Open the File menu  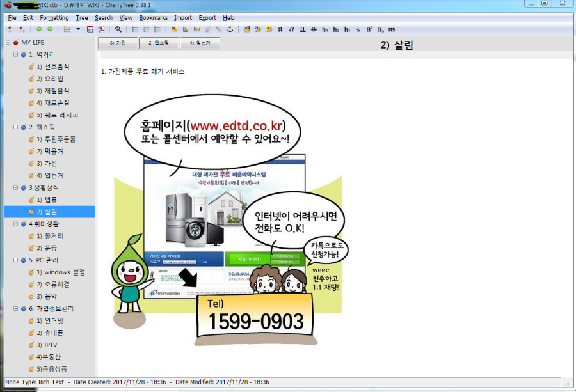[12, 18]
